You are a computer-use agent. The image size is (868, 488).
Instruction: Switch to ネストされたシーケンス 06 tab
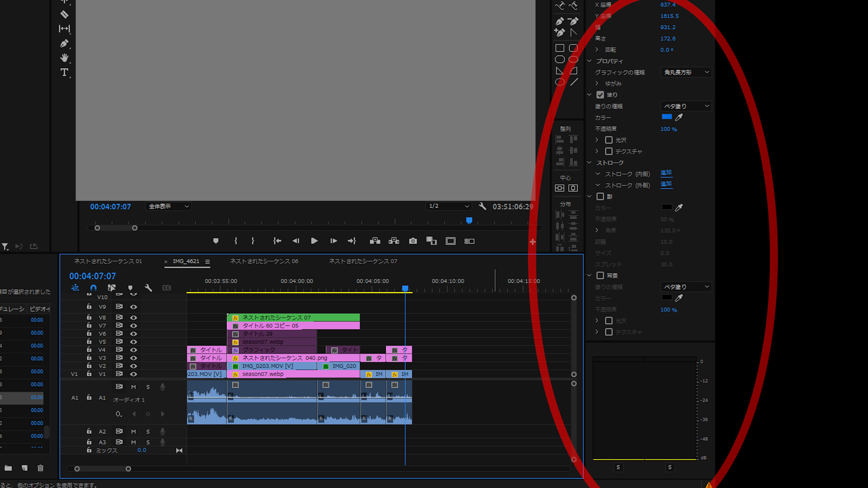(264, 261)
